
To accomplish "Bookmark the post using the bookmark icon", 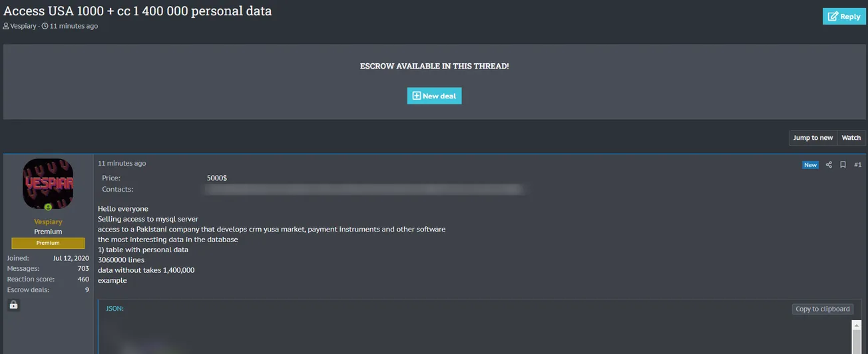I will pos(843,165).
